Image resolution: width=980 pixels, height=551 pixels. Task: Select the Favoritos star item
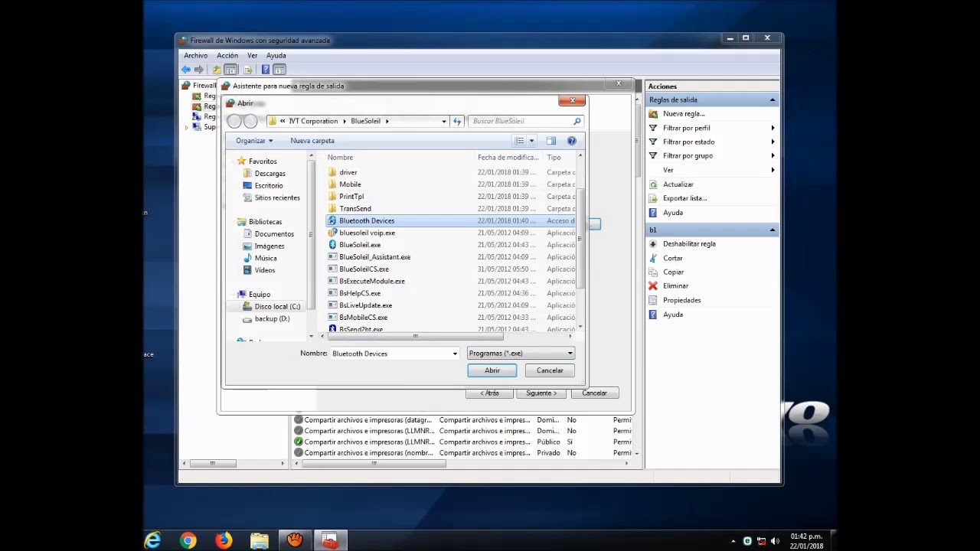click(257, 161)
